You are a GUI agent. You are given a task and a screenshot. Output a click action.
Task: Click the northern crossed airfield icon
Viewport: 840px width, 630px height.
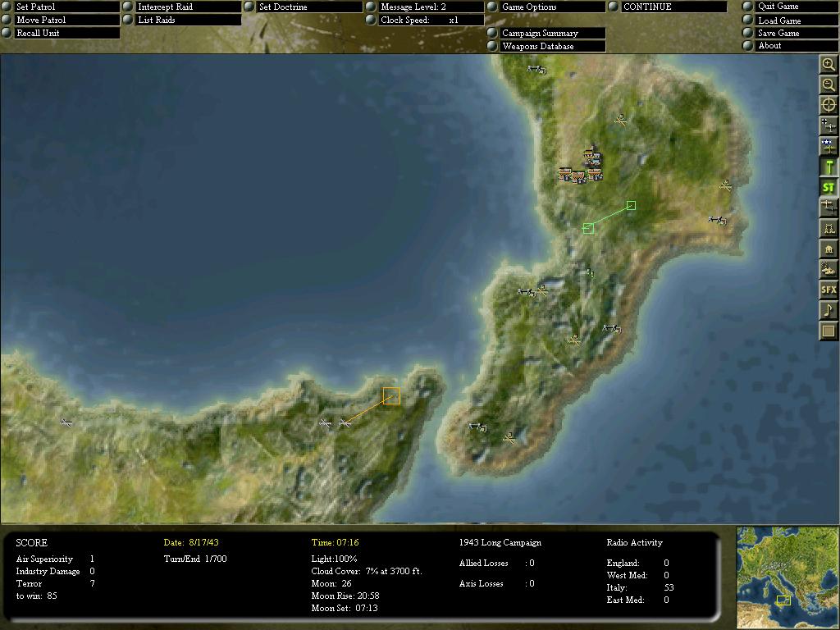click(620, 121)
